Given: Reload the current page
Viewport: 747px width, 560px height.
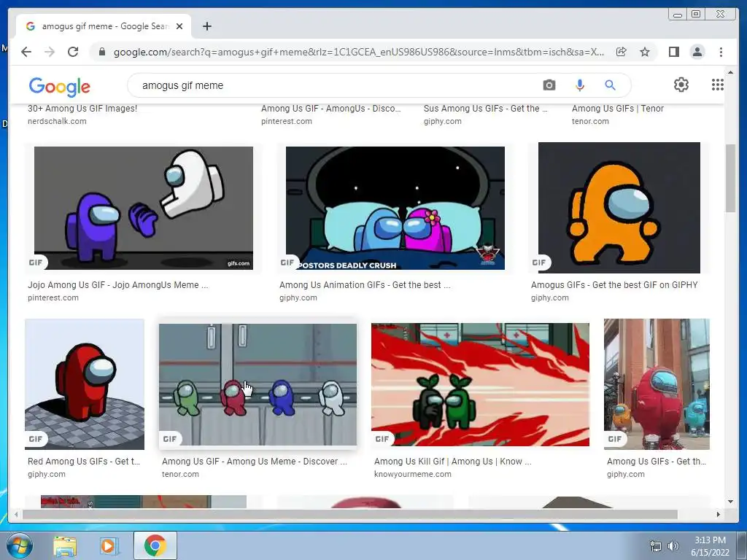Looking at the screenshot, I should (x=73, y=52).
